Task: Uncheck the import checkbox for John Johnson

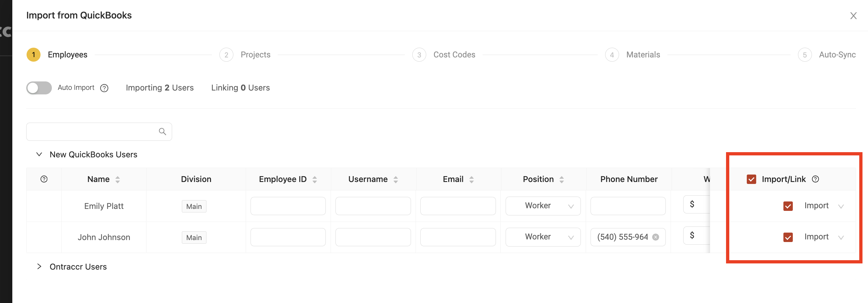Action: (x=788, y=237)
